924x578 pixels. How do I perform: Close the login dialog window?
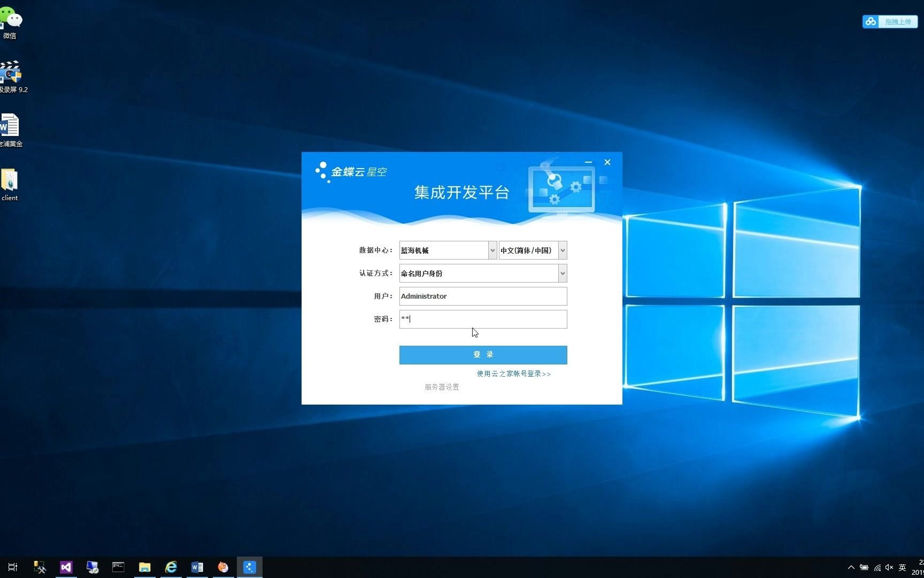point(607,162)
